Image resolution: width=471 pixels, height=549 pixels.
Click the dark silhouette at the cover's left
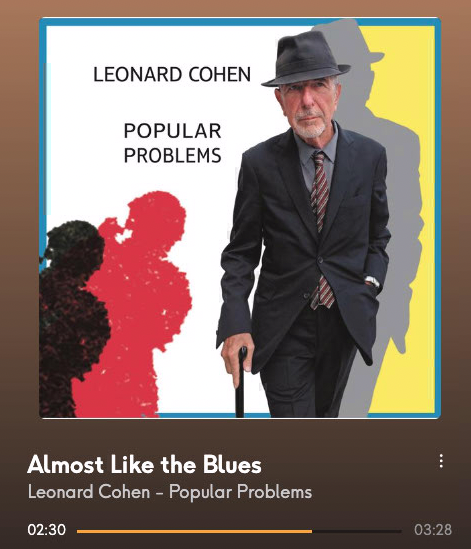(68, 315)
